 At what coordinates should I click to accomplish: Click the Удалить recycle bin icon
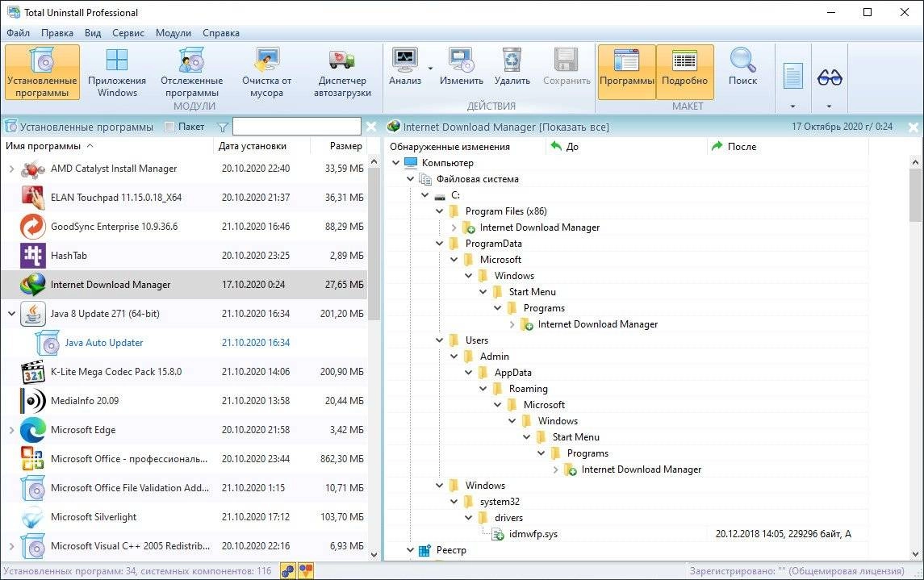pos(512,61)
